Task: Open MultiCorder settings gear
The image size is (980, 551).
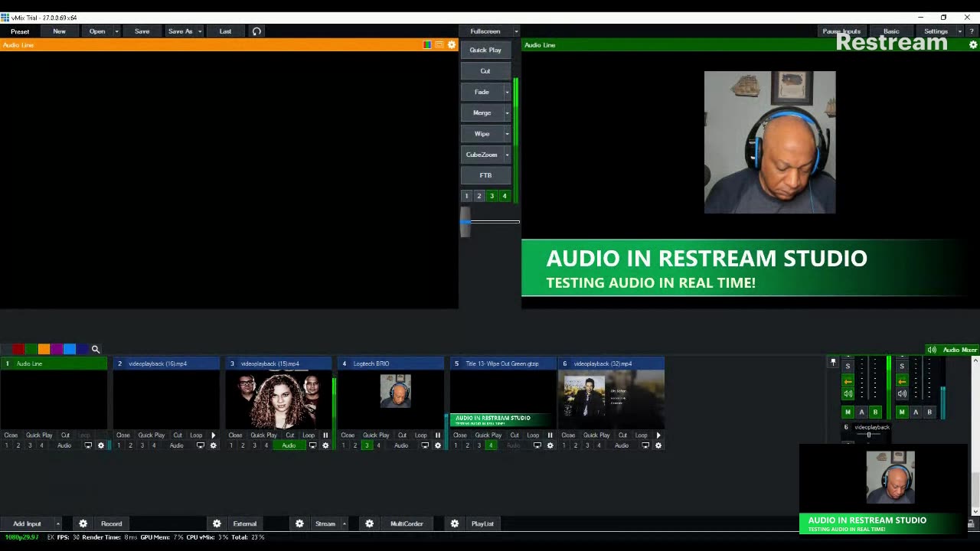Action: [369, 523]
